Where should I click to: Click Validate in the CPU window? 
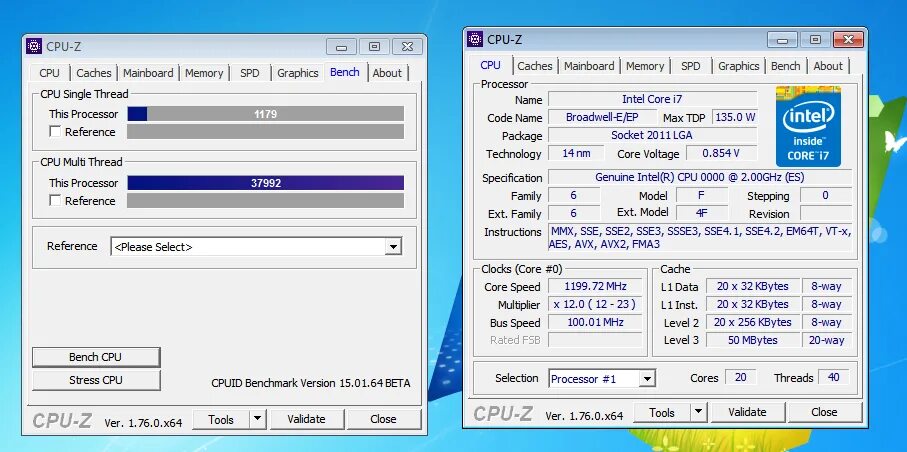[747, 412]
